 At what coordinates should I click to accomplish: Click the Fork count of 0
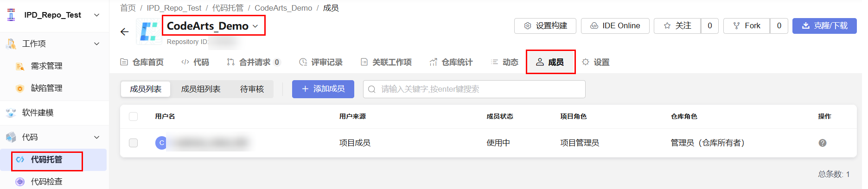[779, 26]
